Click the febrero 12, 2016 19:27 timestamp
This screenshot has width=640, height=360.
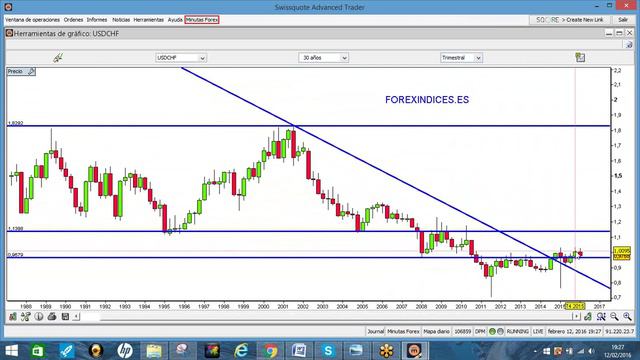[574, 331]
